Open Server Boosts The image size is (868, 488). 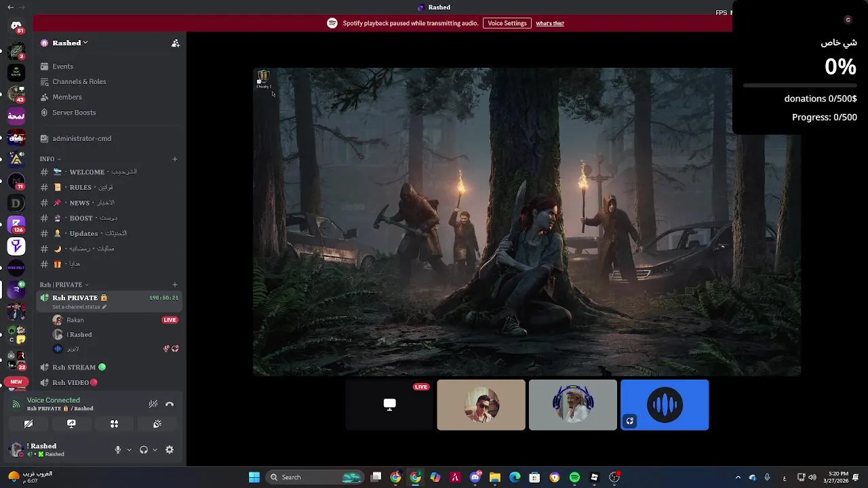[110, 113]
